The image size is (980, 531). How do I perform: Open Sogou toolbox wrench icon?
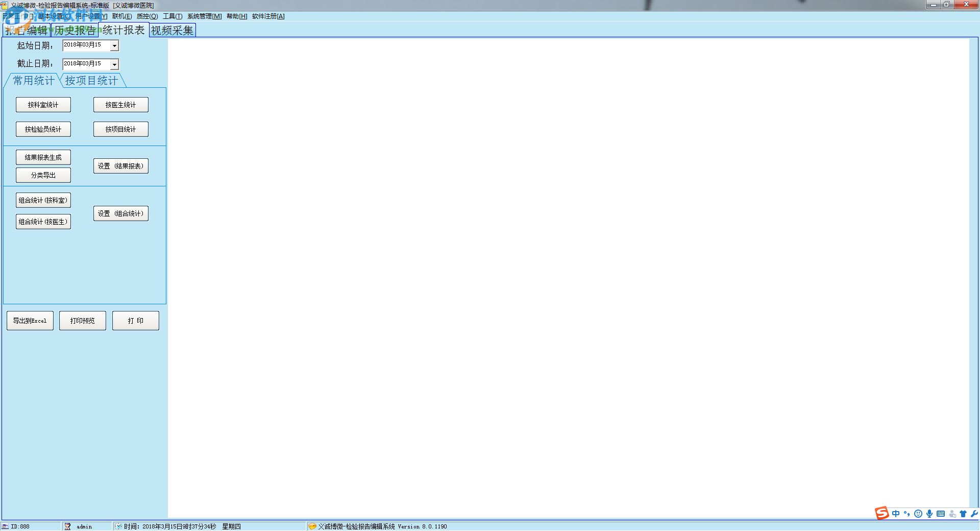pyautogui.click(x=974, y=514)
